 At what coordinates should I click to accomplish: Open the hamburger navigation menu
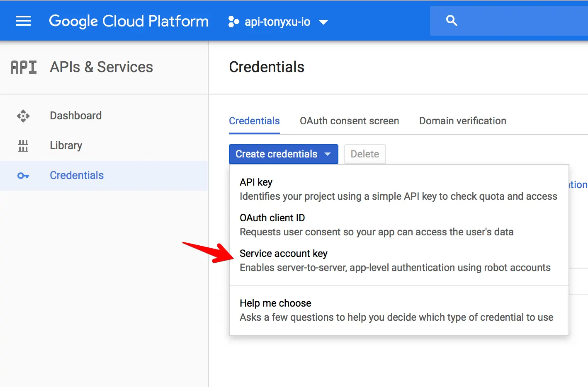[x=23, y=21]
